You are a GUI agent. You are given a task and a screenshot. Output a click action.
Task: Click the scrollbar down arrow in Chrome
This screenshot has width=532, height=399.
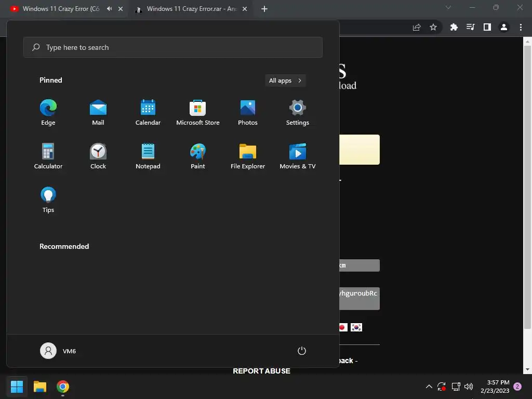click(x=527, y=369)
